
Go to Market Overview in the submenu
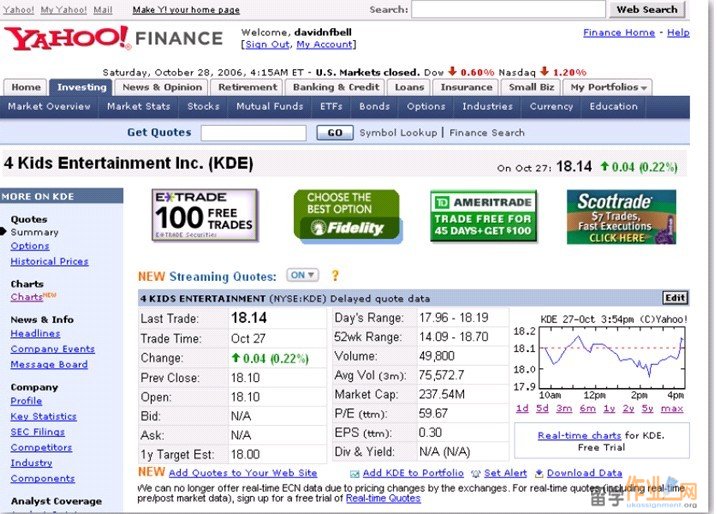click(x=49, y=107)
